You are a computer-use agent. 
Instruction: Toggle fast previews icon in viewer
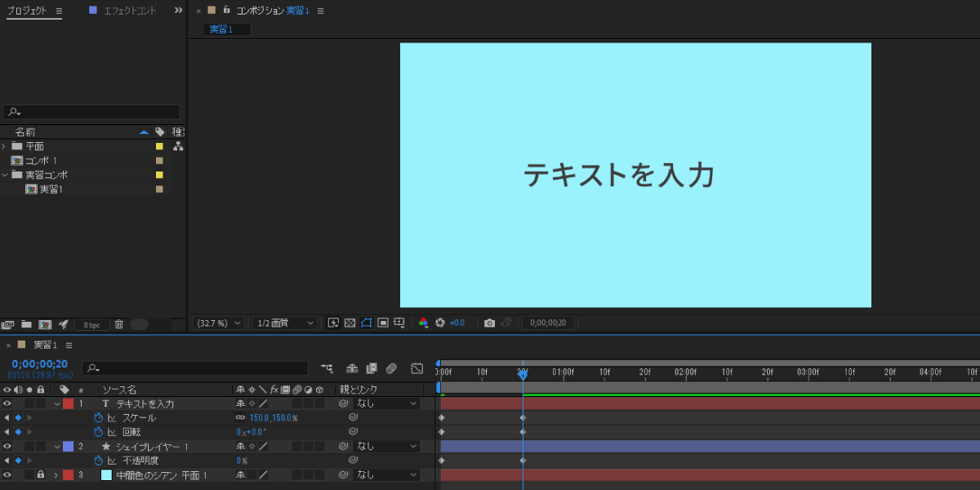click(x=333, y=323)
